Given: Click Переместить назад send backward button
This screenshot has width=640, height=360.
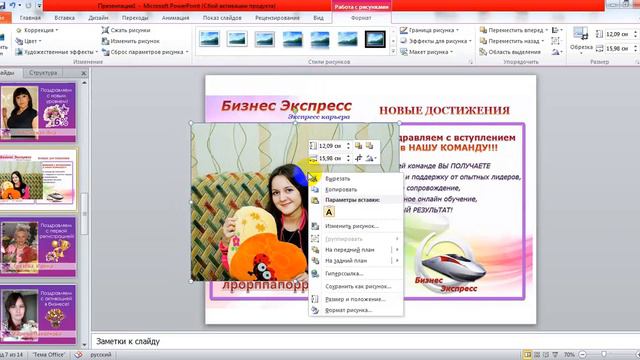Looking at the screenshot, I should click(x=512, y=41).
